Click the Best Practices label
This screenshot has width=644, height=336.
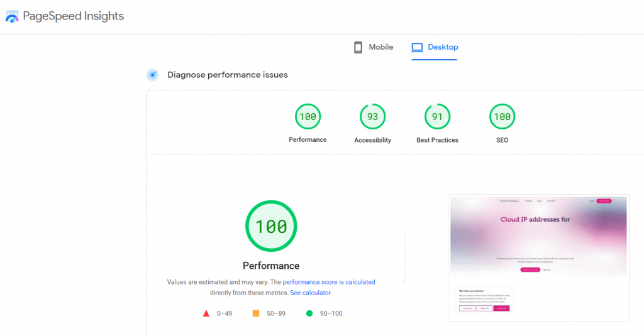coord(438,140)
